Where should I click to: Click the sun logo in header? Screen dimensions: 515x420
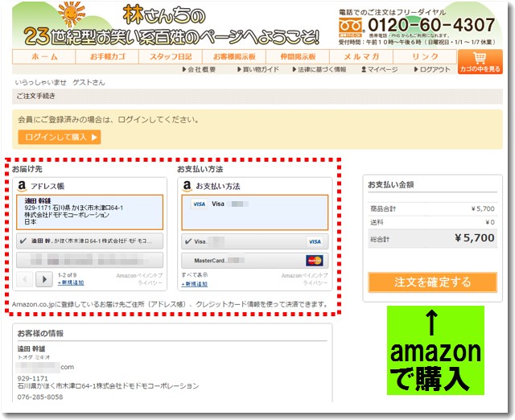(x=72, y=14)
